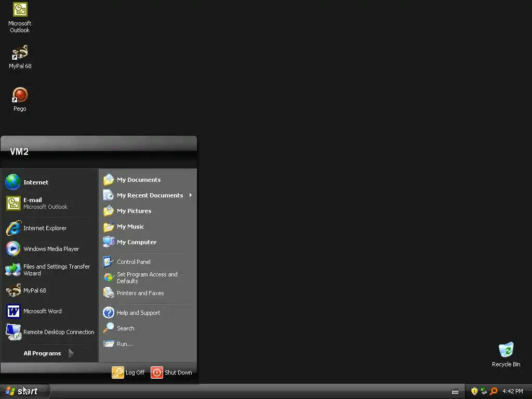Open Help and Support
This screenshot has height=399, width=532.
[148, 312]
